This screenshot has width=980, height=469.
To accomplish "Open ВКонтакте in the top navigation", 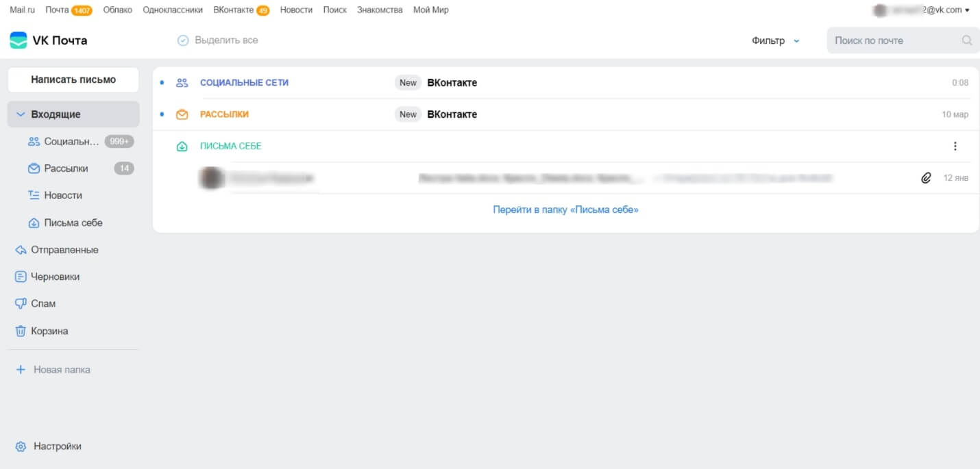I will click(234, 10).
